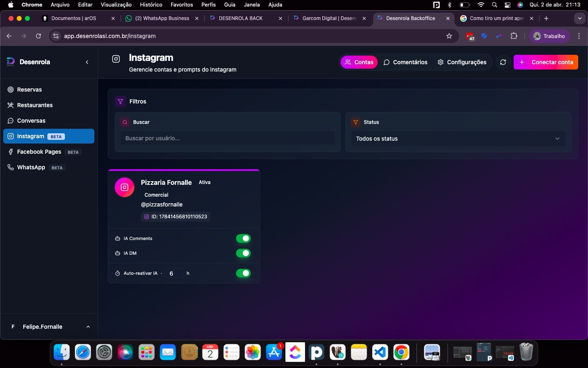
Task: Open Visual Studio Code from the dock
Action: point(380,352)
